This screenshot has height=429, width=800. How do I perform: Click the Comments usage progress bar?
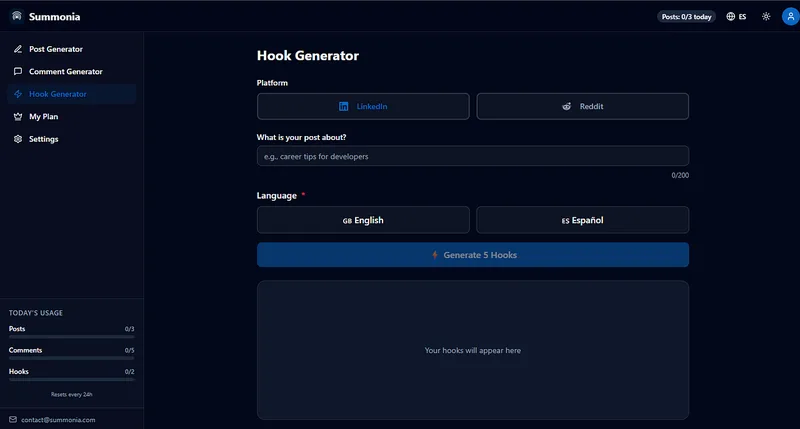[x=71, y=358]
